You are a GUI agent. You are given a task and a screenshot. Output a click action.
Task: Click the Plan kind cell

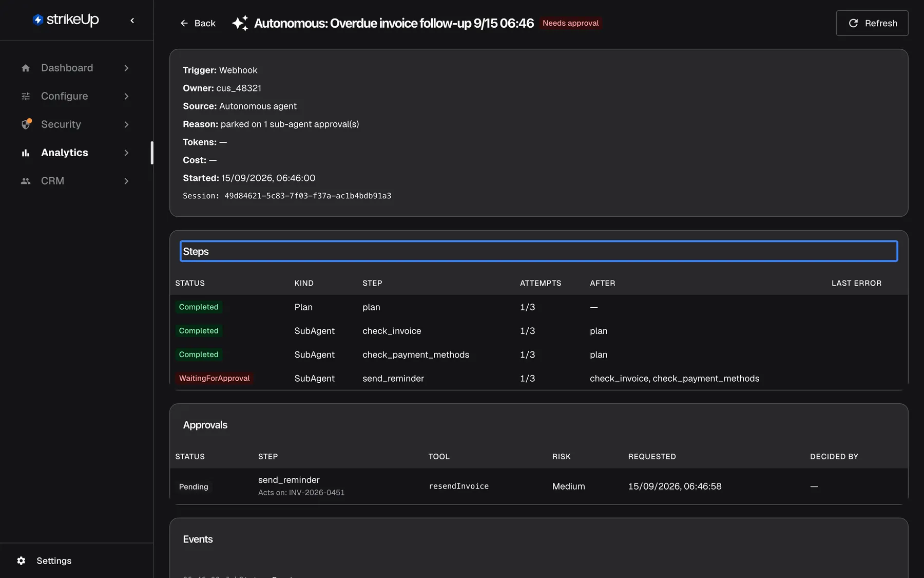coord(303,307)
